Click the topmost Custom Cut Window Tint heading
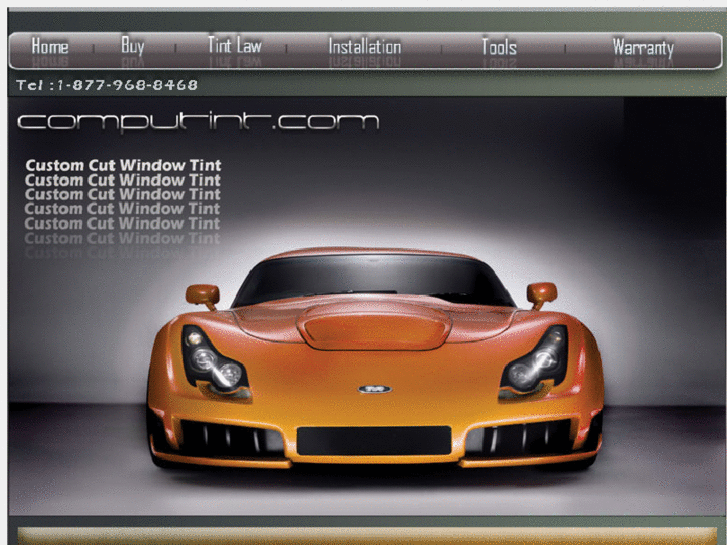This screenshot has width=727, height=545. coord(123,165)
